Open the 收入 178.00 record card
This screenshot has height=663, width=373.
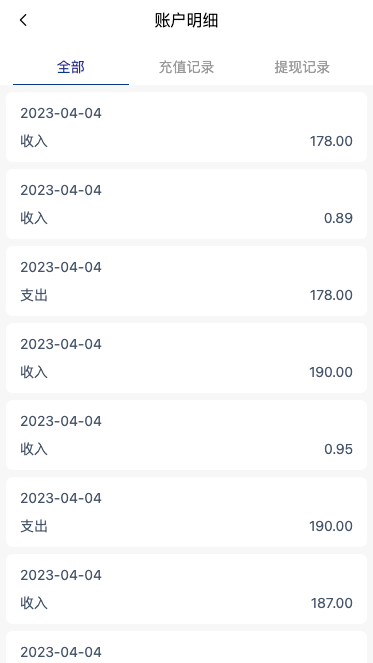(186, 127)
